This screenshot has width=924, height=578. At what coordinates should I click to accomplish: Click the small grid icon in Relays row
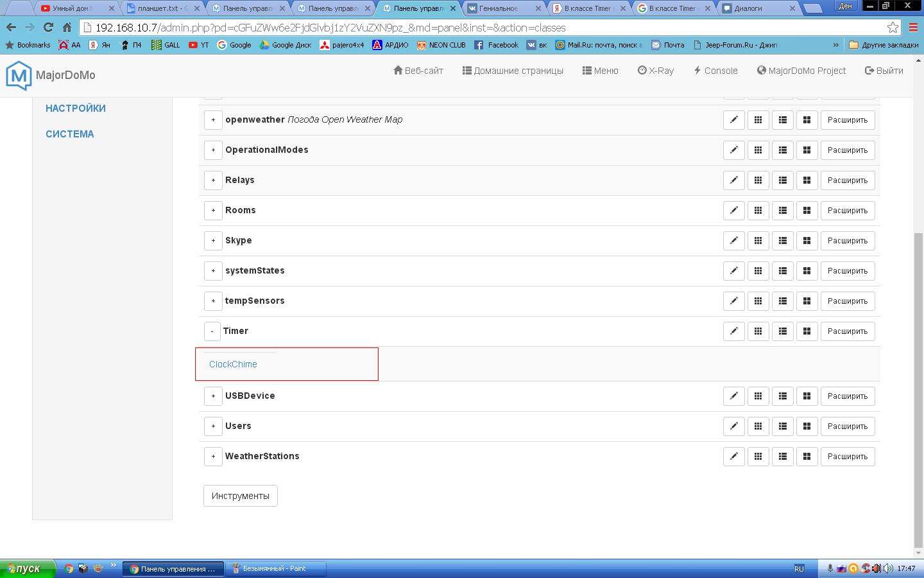point(758,180)
